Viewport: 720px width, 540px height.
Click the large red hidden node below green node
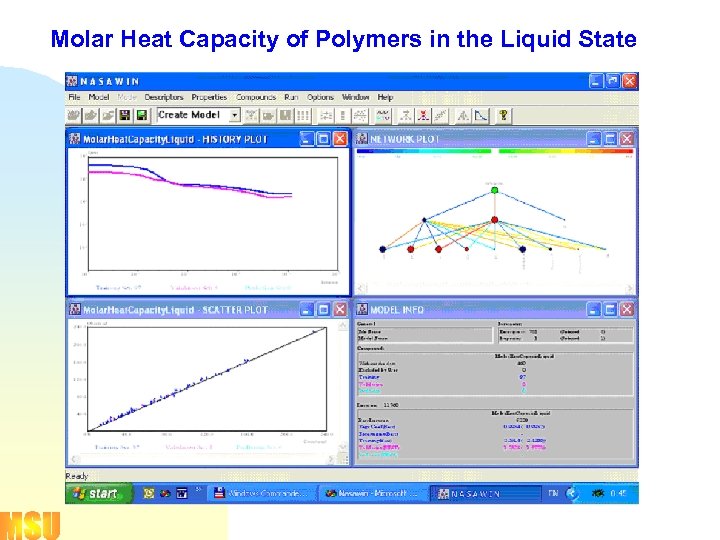tap(495, 220)
